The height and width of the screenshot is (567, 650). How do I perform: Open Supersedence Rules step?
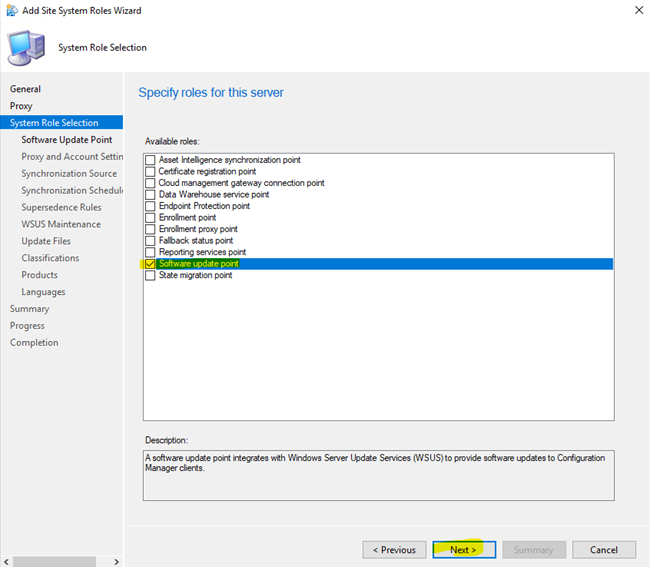coord(61,207)
